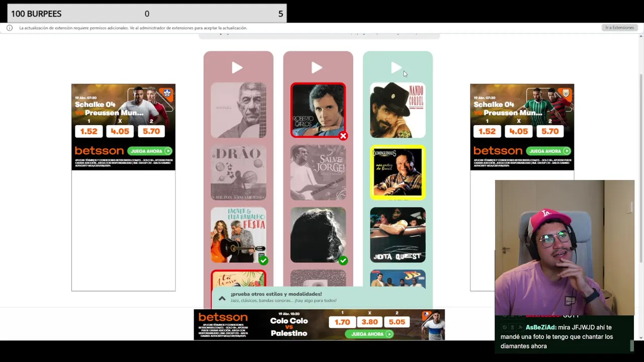The height and width of the screenshot is (362, 644).
Task: Click JUEGA AHORA in left betsson ad
Action: [149, 151]
